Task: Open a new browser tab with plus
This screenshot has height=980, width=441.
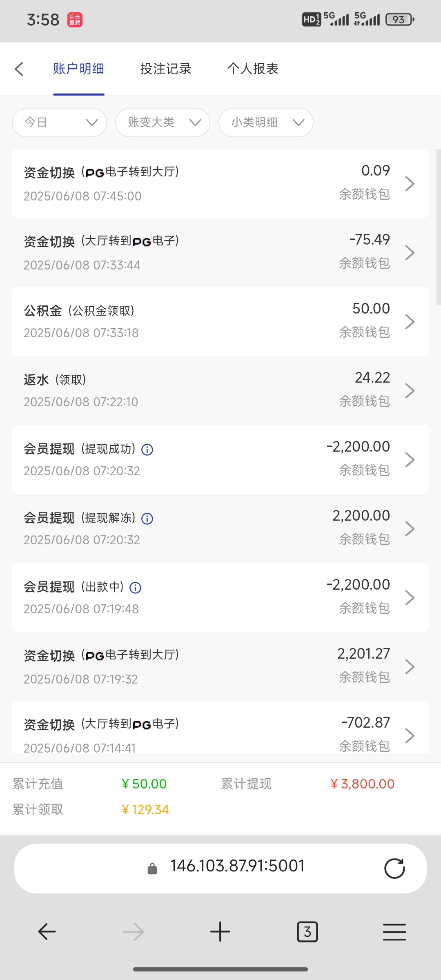Action: 220,932
